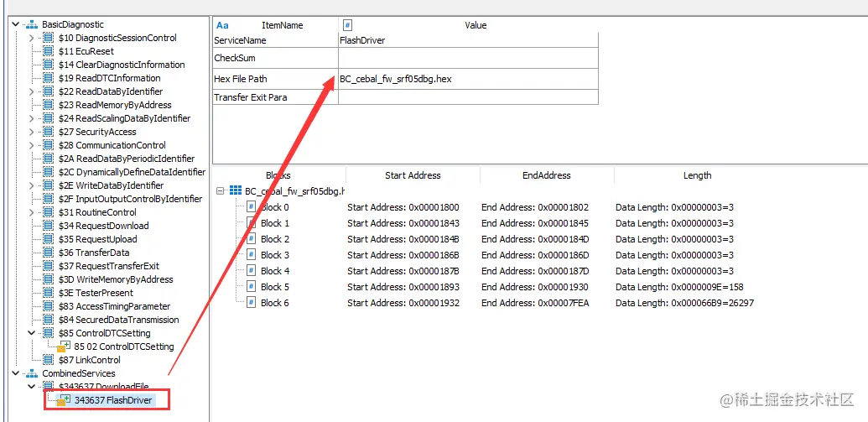868x422 pixels.
Task: Click Block 4 End Address 0x0000187D
Action: click(535, 271)
